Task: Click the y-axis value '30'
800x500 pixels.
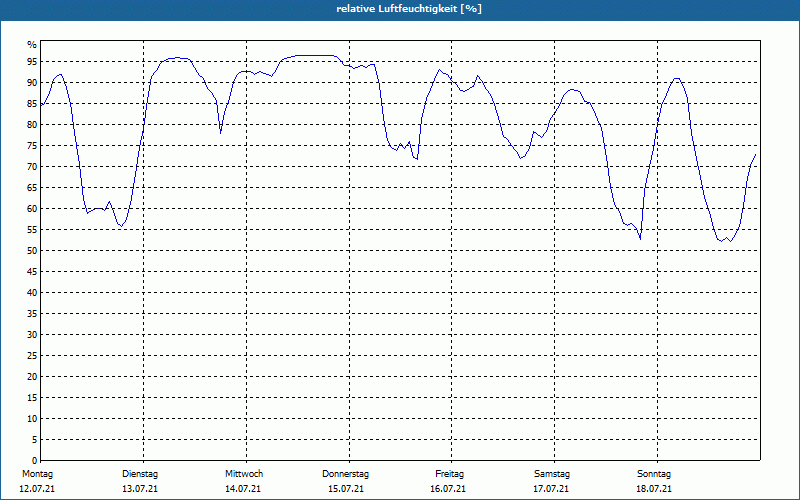Action: pos(32,335)
